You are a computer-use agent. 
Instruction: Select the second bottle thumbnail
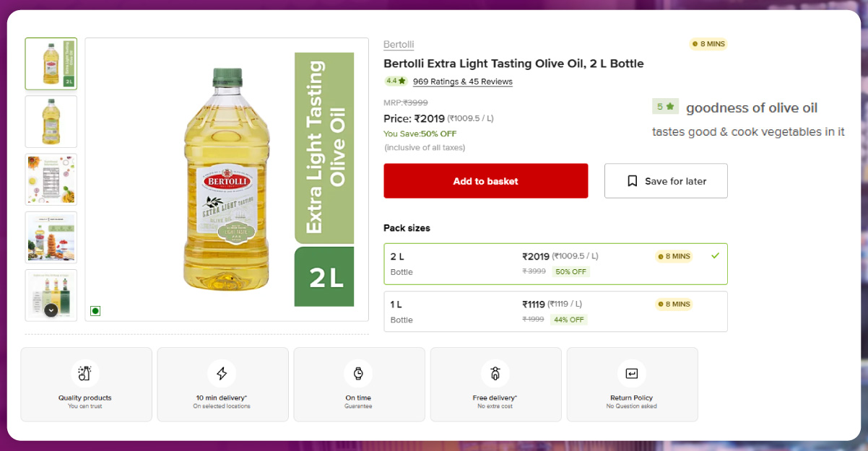51,122
